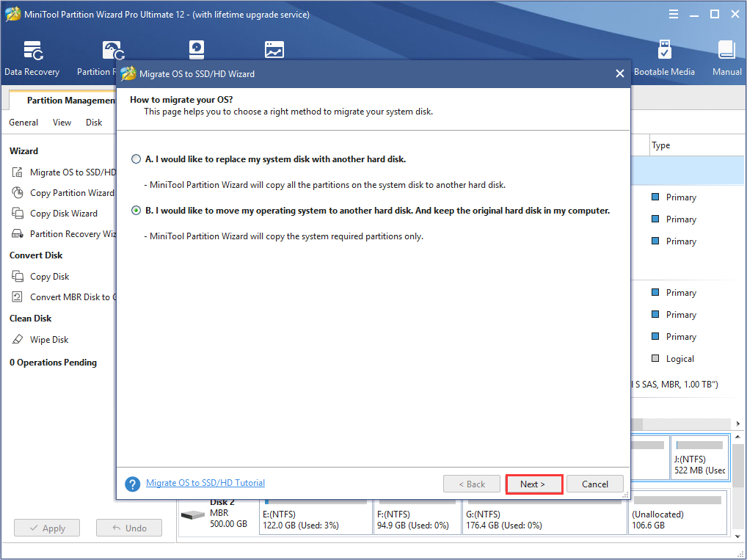This screenshot has width=747, height=560.
Task: Close the Migrate OS wizard dialog
Action: (x=619, y=73)
